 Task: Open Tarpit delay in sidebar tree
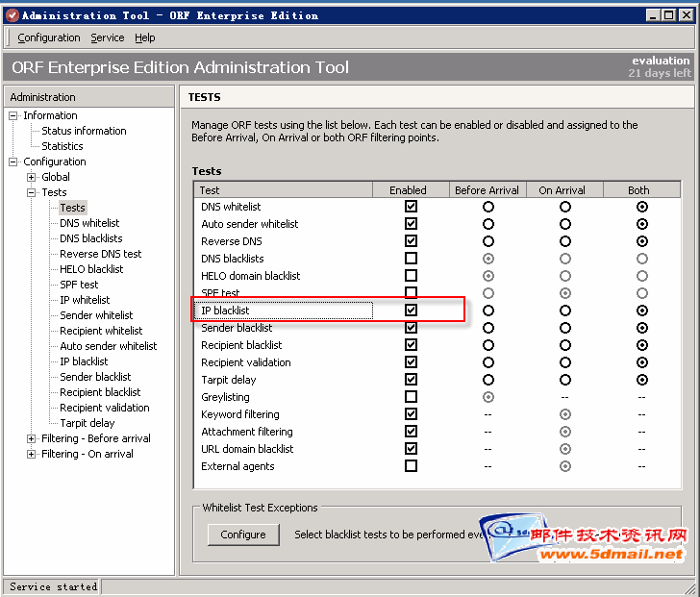tap(87, 423)
